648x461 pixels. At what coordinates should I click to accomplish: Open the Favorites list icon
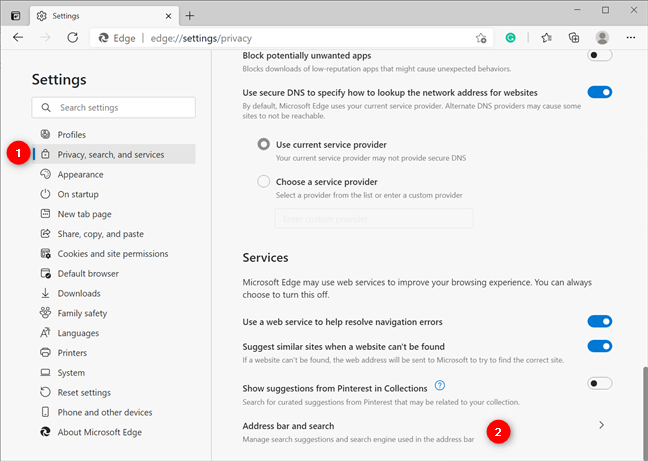click(x=546, y=38)
